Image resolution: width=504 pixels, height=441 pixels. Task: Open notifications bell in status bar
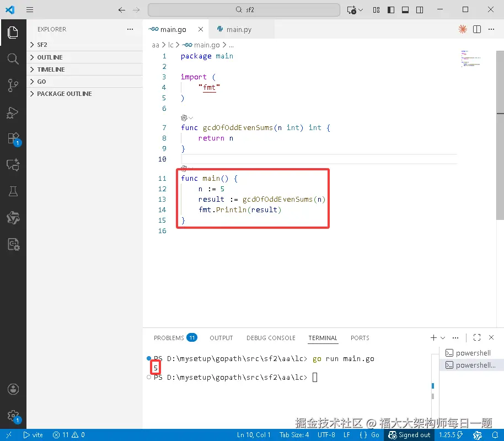495,435
